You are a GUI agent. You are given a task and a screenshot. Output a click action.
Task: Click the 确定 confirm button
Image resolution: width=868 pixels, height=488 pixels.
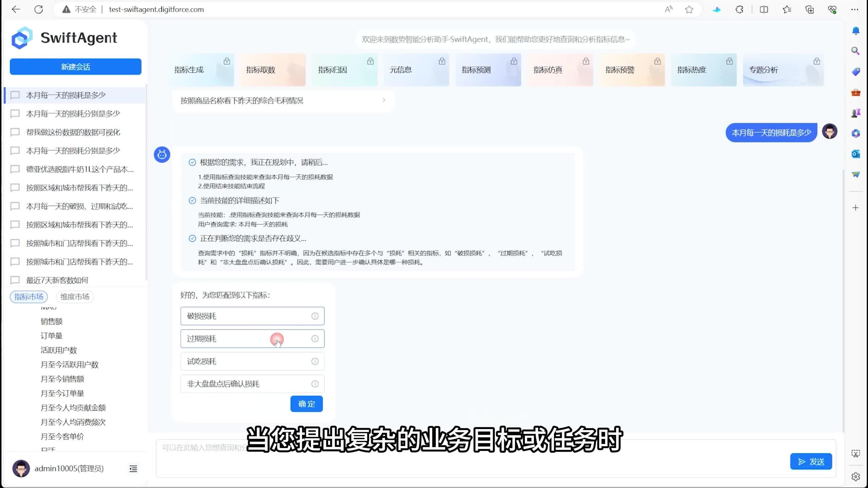(x=306, y=404)
